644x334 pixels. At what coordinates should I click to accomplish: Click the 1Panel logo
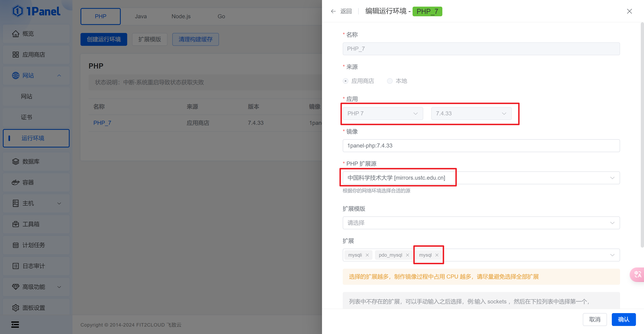[36, 11]
